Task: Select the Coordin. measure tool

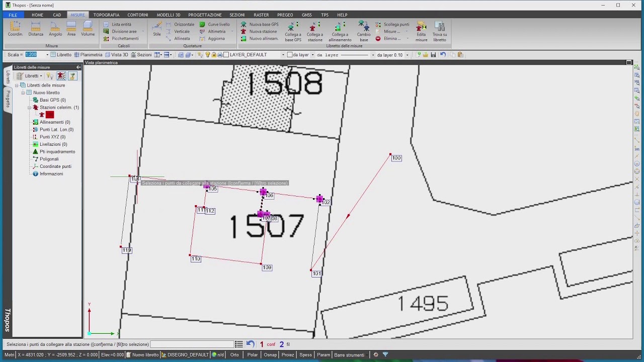Action: [15, 29]
